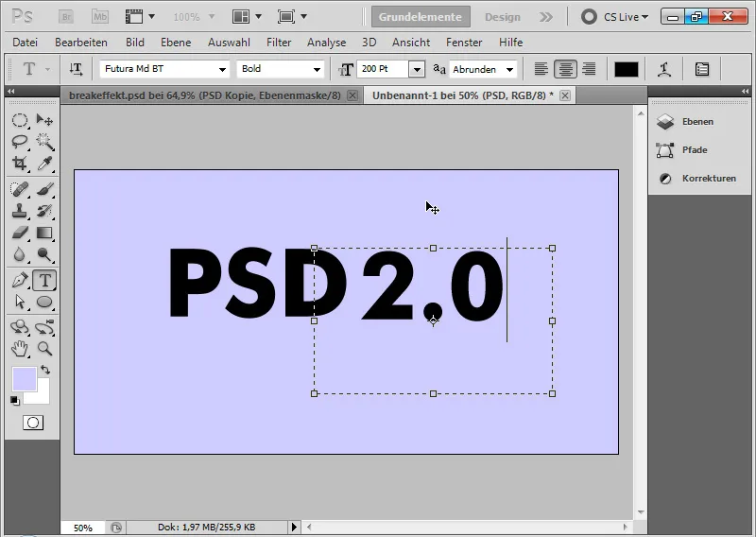Viewport: 756px width, 537px height.
Task: Click the foreground color swatch
Action: pos(25,379)
